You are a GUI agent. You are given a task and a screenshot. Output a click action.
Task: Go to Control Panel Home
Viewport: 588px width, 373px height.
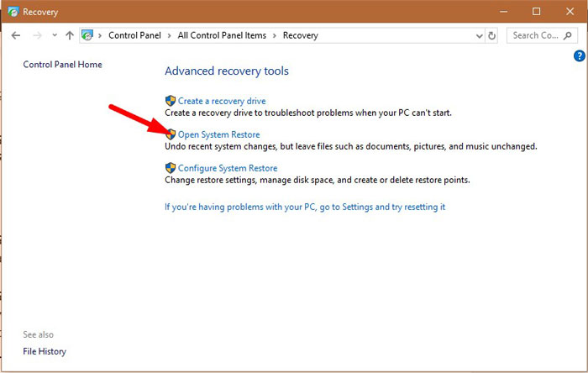[x=63, y=65]
